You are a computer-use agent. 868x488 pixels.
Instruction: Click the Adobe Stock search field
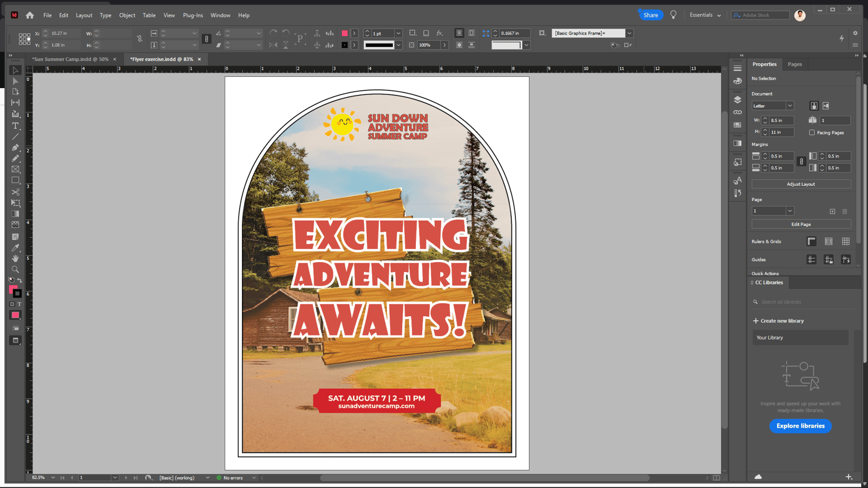pyautogui.click(x=760, y=15)
